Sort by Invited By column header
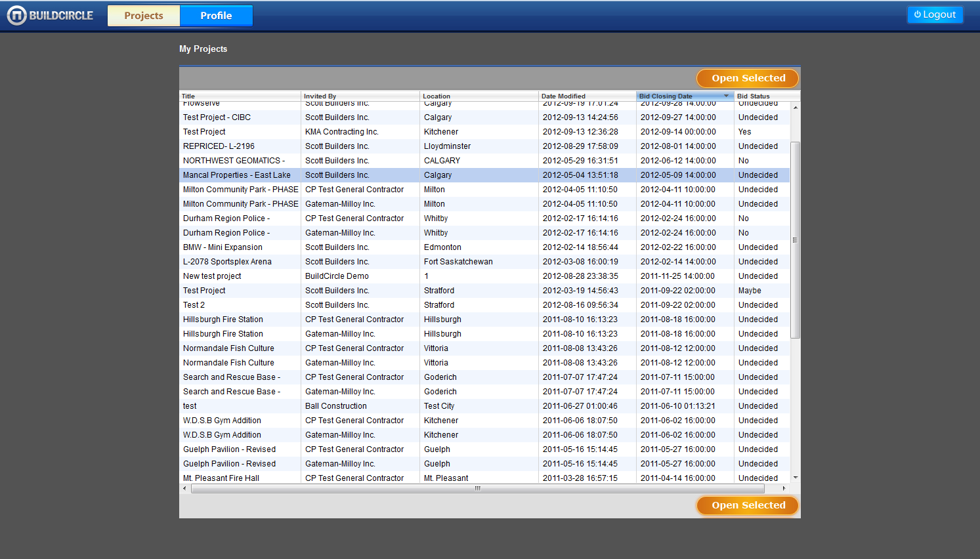Viewport: 980px width, 559px height. pyautogui.click(x=360, y=96)
